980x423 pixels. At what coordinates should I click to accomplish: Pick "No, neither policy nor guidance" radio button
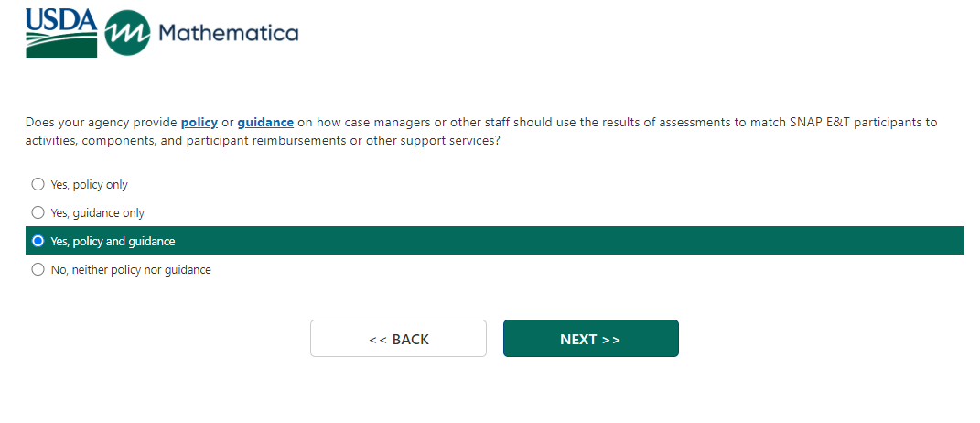(38, 269)
